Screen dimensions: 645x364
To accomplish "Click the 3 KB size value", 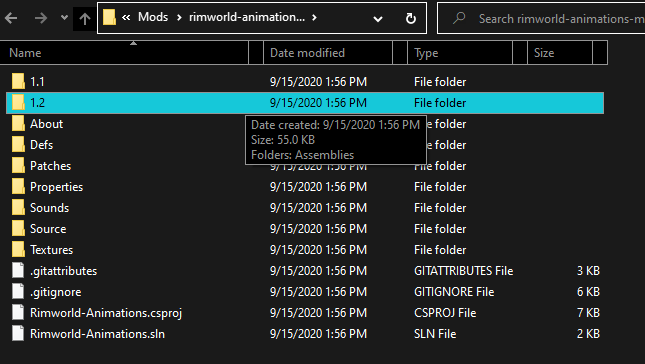I will (x=588, y=271).
